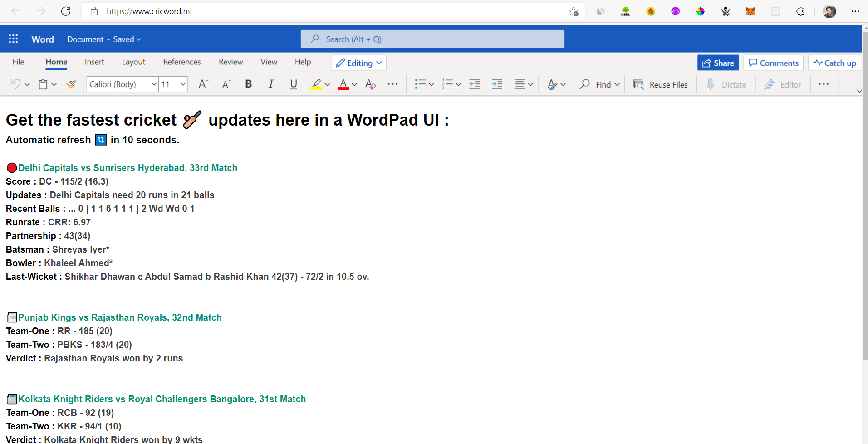Reload the page with browser refresh
868x444 pixels.
66,11
